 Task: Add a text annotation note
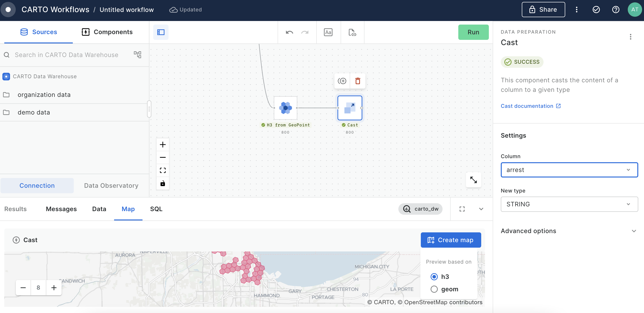[328, 32]
